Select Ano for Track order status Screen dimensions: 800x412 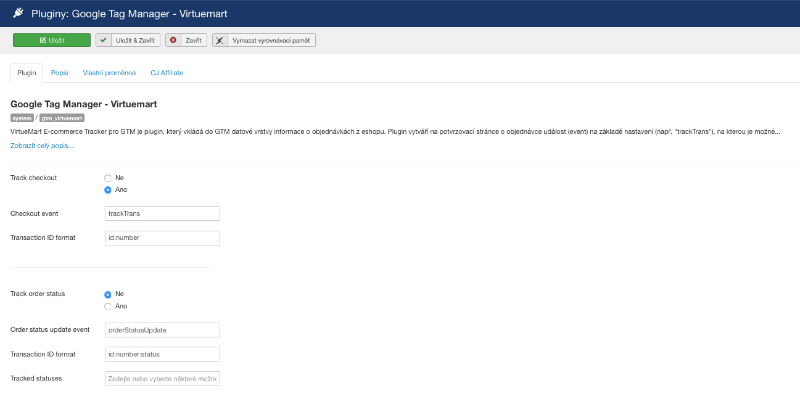coord(108,306)
